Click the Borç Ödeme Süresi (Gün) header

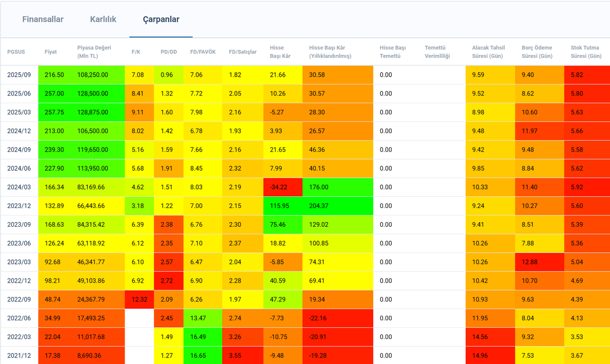pos(537,52)
